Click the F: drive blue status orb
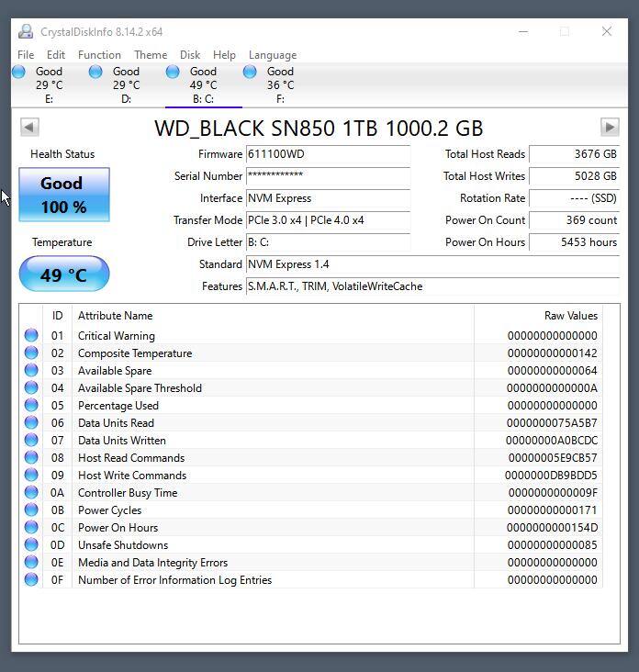The height and width of the screenshot is (672, 639). [250, 72]
